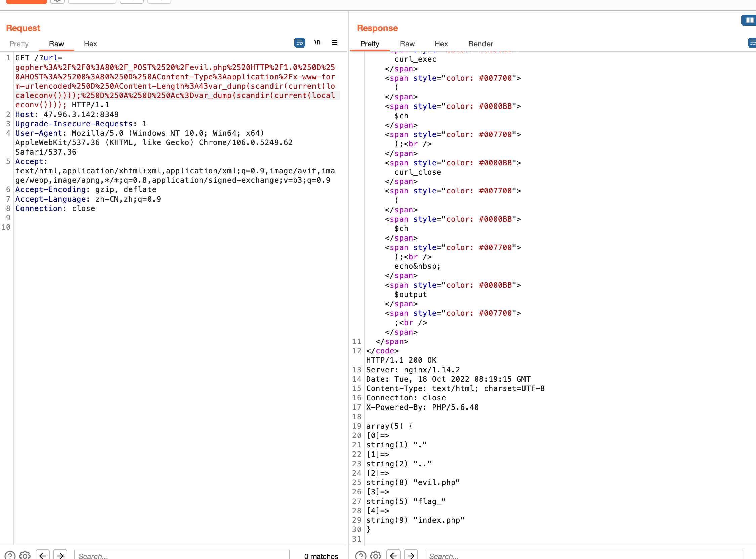756x559 pixels.
Task: Open the Response Render tab
Action: coord(480,44)
